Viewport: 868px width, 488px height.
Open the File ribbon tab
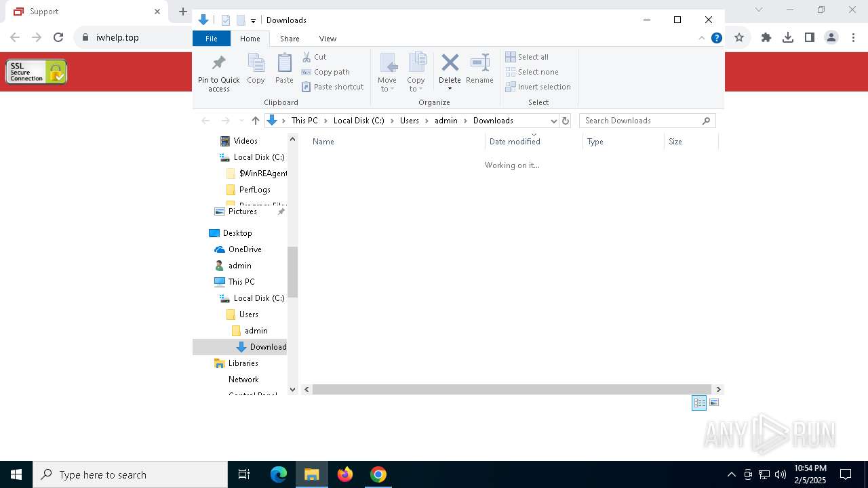212,39
